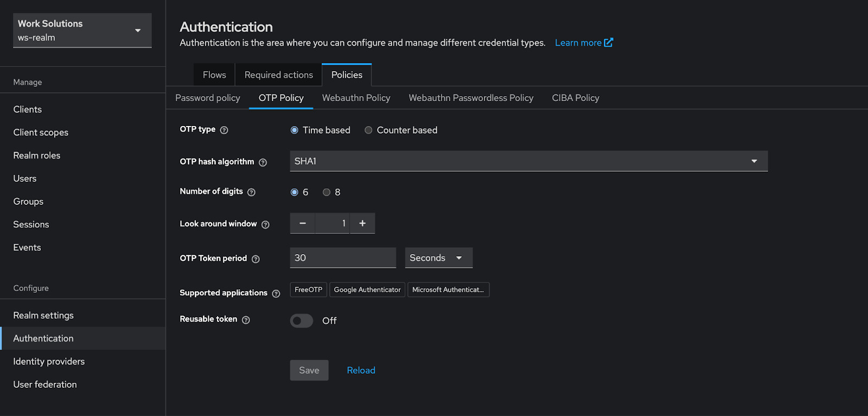This screenshot has height=416, width=868.
Task: Open the Webauthn Policy sub-tab
Action: pyautogui.click(x=356, y=98)
